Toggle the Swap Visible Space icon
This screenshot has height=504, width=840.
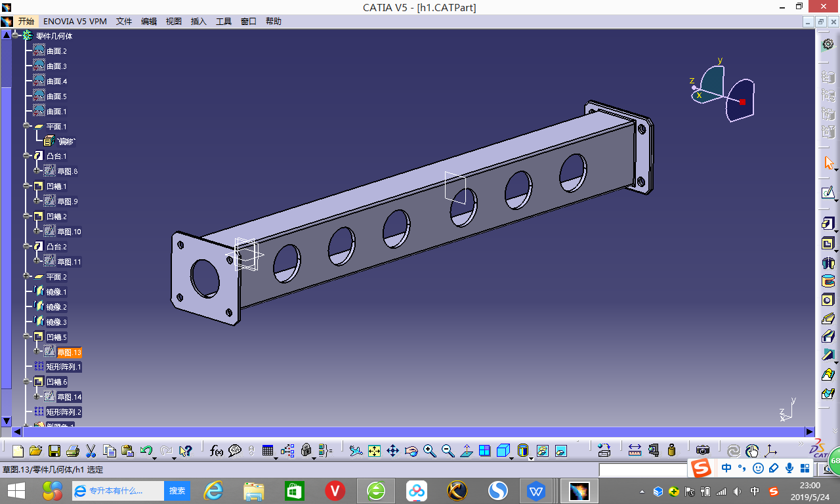click(x=560, y=451)
